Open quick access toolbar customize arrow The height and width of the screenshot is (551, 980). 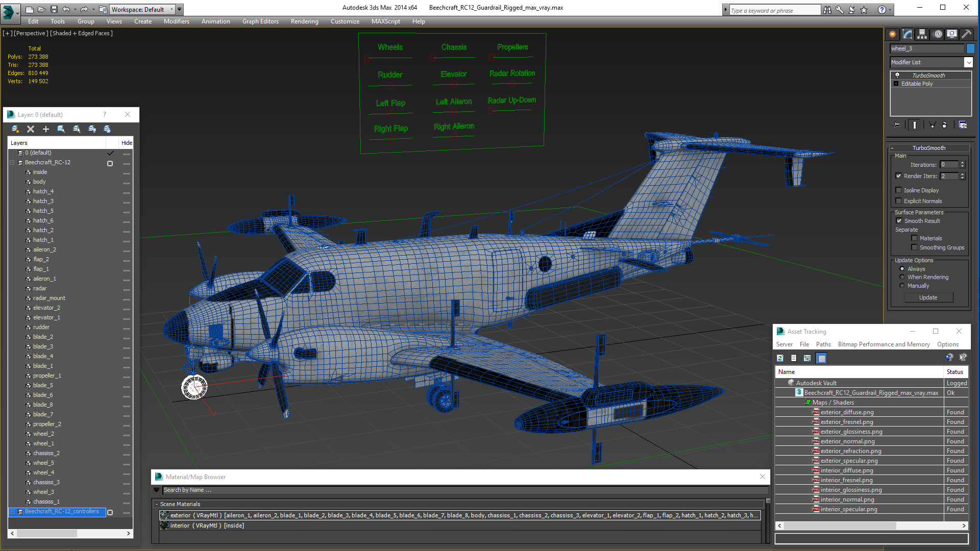click(180, 9)
